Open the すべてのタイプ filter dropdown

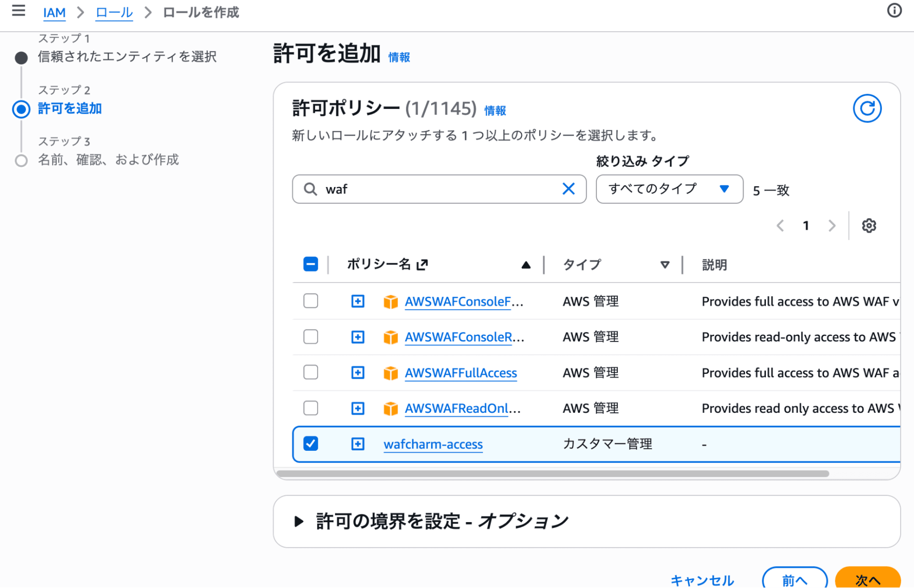[669, 189]
